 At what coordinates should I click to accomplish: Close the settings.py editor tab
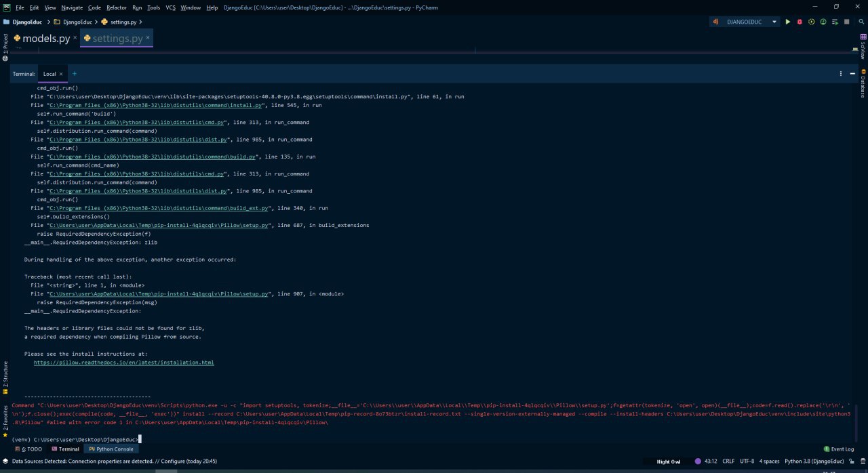coord(148,38)
